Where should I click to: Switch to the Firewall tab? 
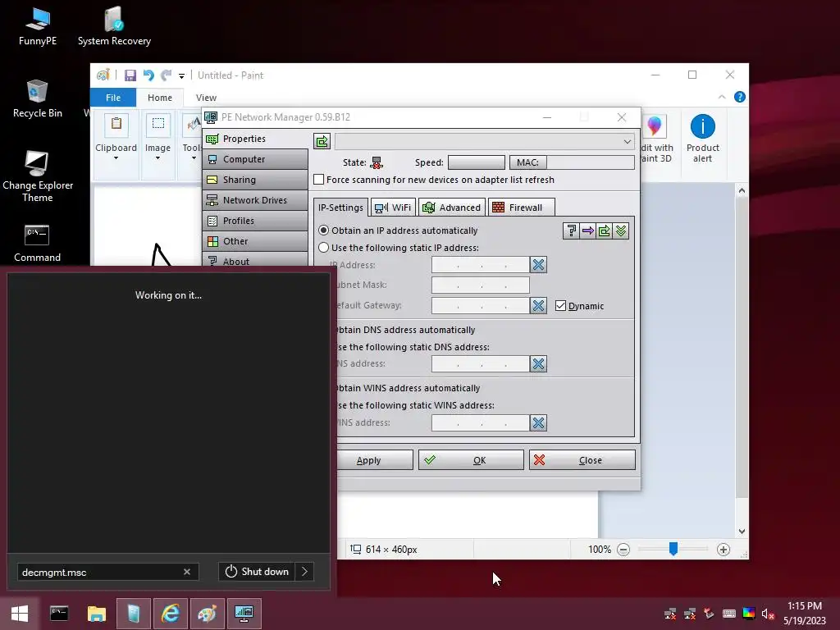pos(521,208)
